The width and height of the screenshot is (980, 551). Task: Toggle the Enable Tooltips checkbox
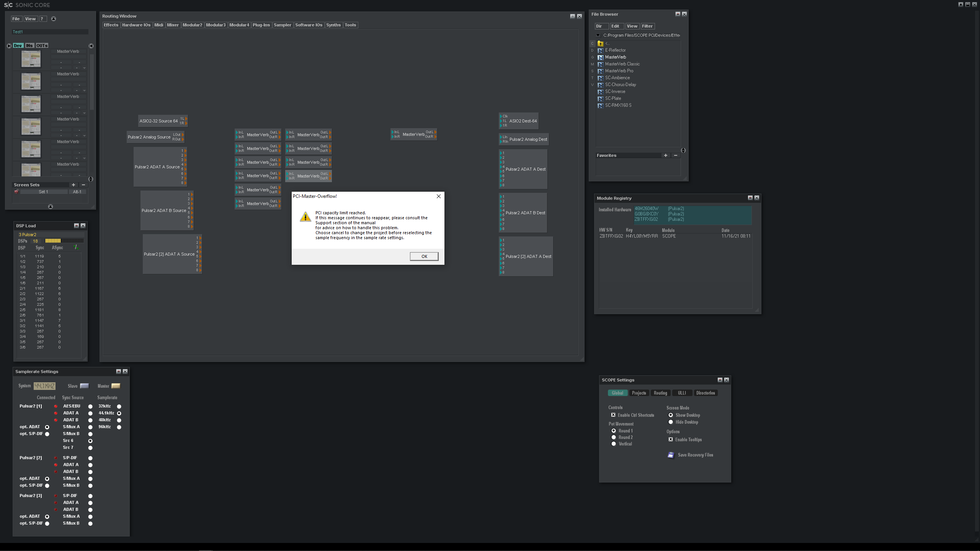click(x=671, y=440)
